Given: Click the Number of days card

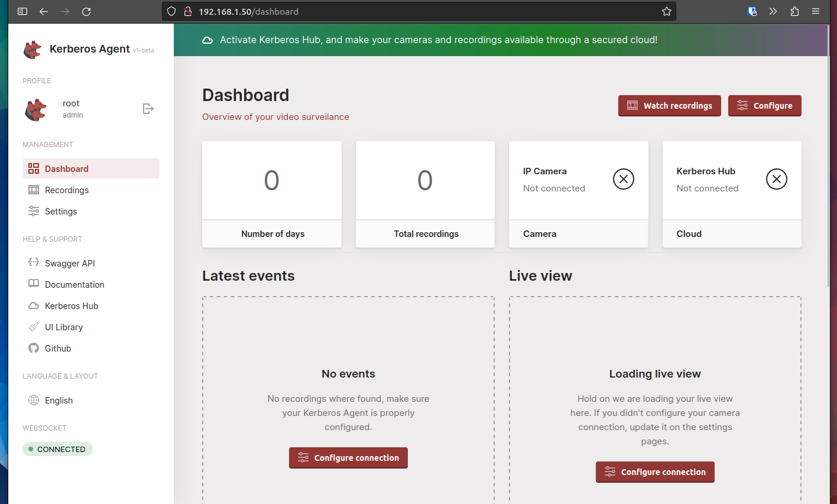Looking at the screenshot, I should tap(272, 194).
